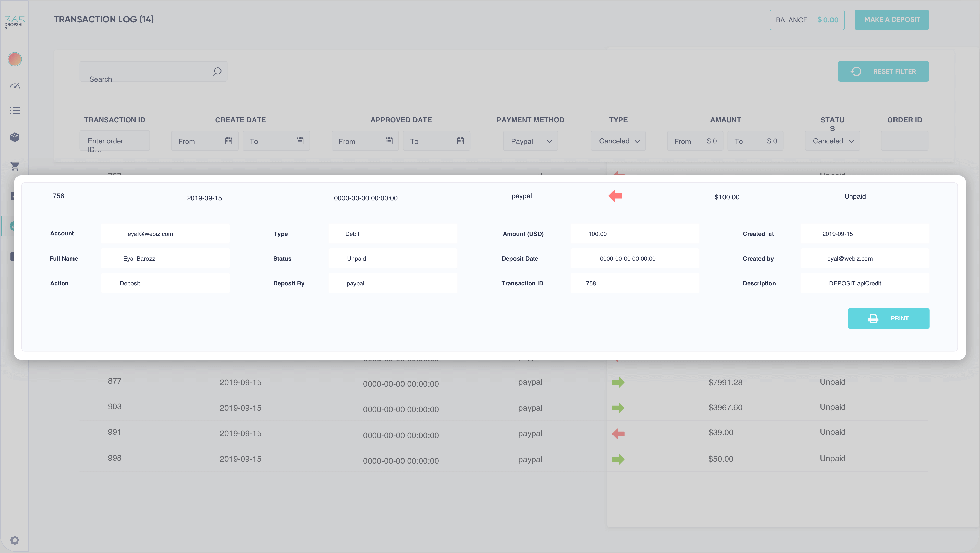Screen dimensions: 980x553
Task: Click the green arrow in row 903
Action: 618,408
